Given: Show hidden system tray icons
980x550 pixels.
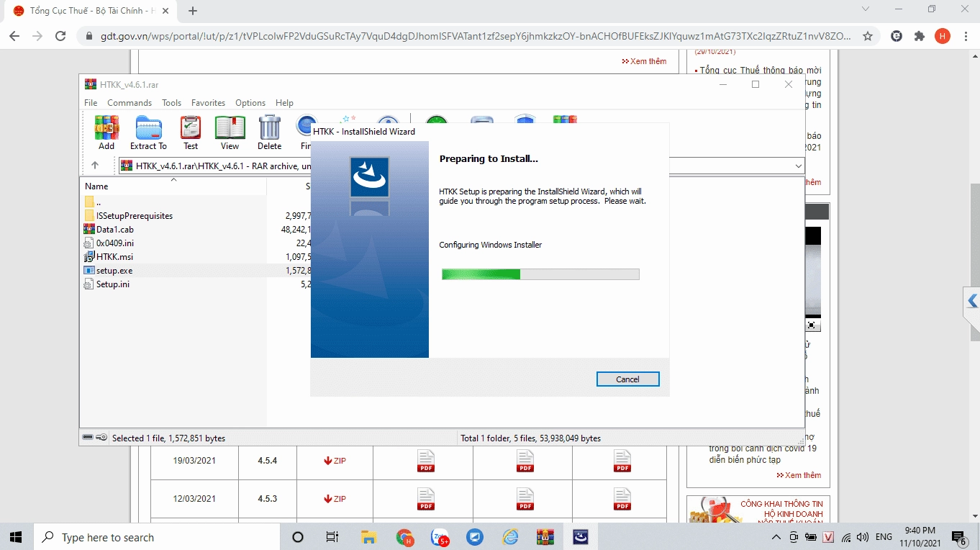Looking at the screenshot, I should coord(776,537).
